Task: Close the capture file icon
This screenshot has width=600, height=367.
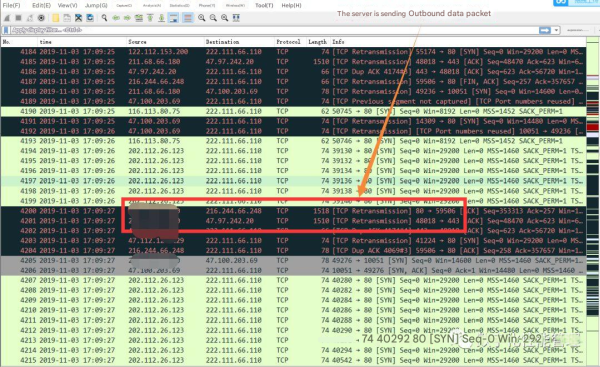Action: click(x=78, y=18)
